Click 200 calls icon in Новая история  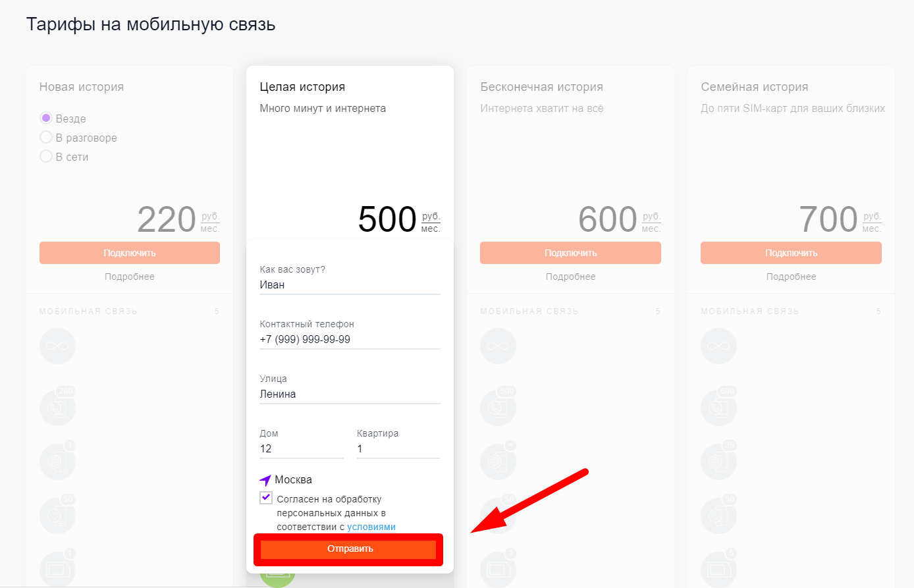pyautogui.click(x=57, y=408)
